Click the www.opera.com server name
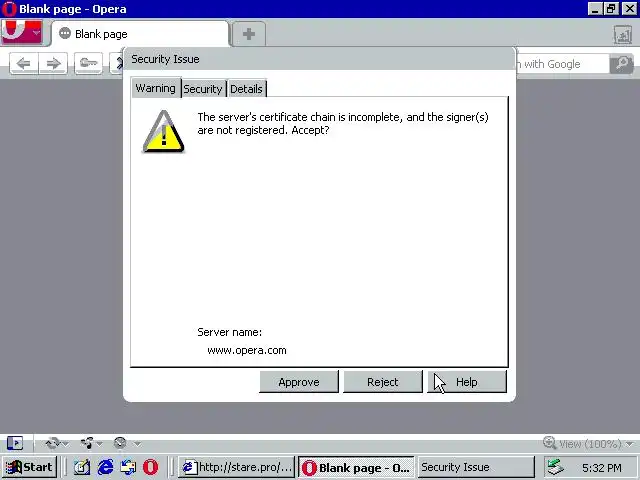This screenshot has width=640, height=480. coord(247,350)
